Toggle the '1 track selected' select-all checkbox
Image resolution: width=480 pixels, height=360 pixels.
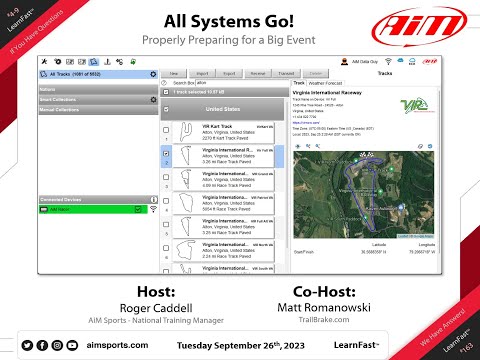click(x=166, y=92)
